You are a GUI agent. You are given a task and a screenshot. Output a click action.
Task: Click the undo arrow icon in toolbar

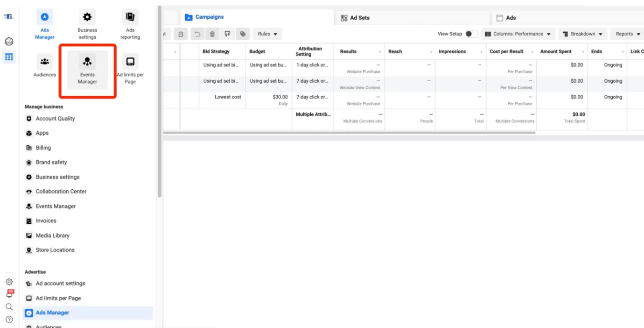pyautogui.click(x=197, y=34)
